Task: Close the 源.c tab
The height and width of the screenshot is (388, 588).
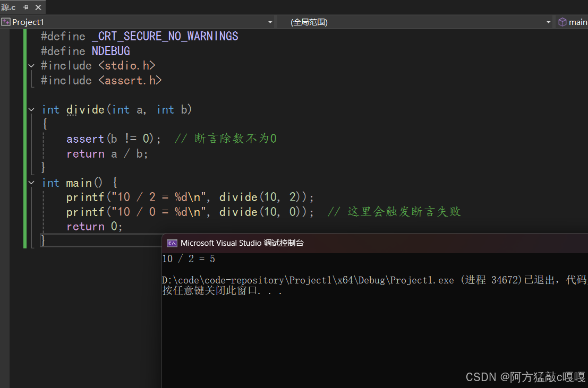Action: (x=38, y=7)
